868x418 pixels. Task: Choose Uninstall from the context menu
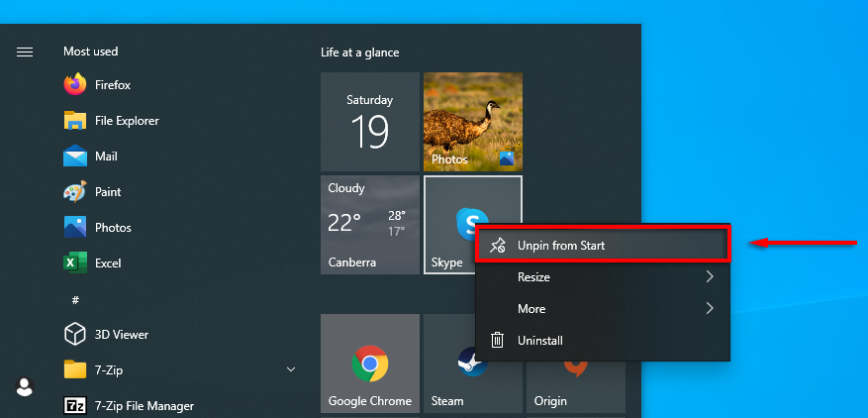click(603, 340)
